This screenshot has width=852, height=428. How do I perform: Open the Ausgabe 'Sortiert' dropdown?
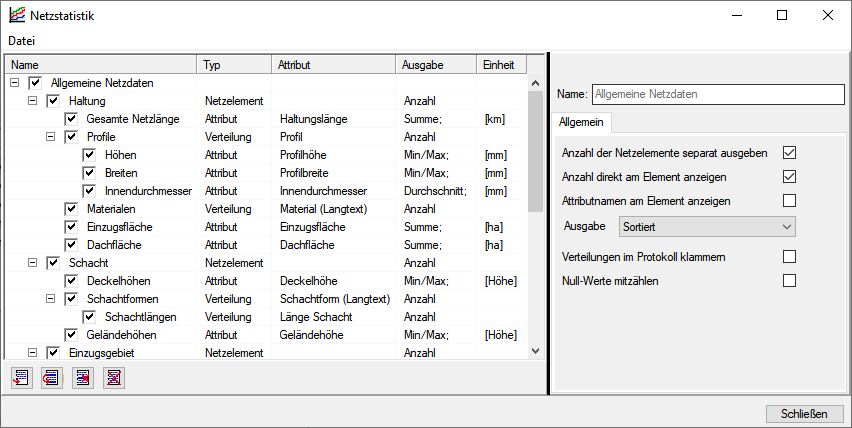click(x=706, y=227)
